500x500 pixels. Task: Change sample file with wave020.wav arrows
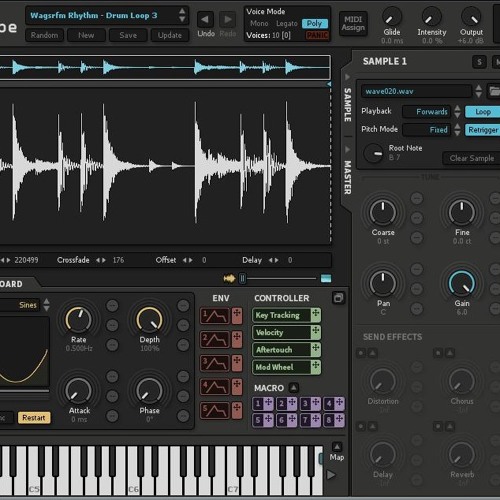click(x=479, y=91)
